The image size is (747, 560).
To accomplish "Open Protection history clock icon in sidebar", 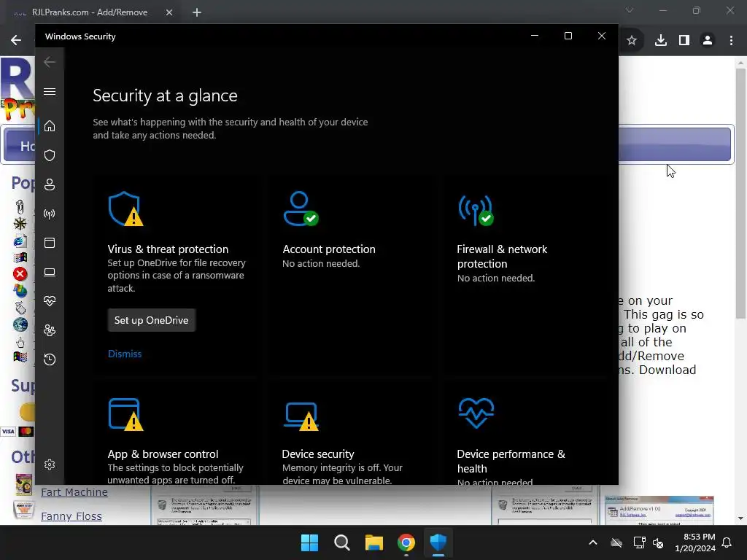I will coord(50,359).
